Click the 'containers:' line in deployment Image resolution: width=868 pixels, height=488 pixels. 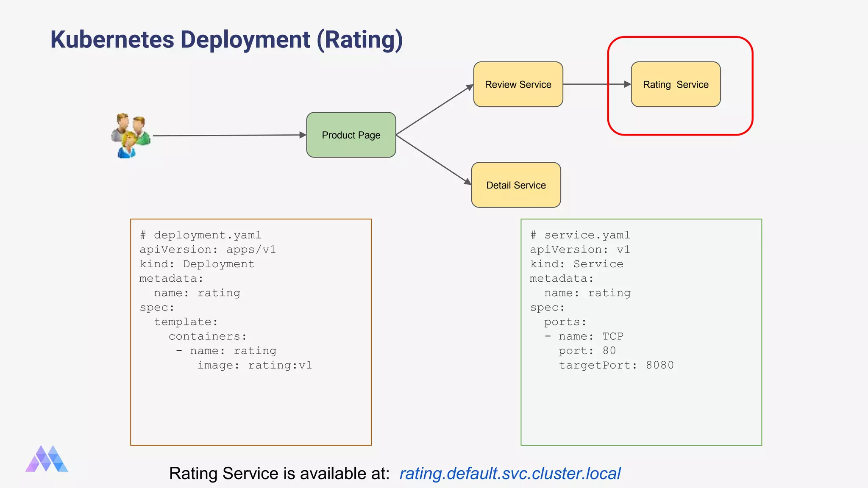point(208,336)
